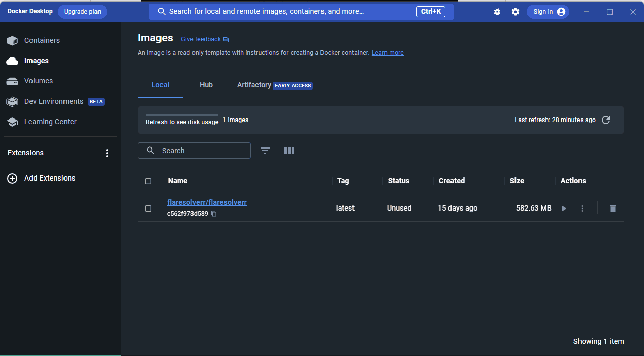Check the flaresolverr image row checkbox
Screen dimensions: 644x356
tap(148, 209)
